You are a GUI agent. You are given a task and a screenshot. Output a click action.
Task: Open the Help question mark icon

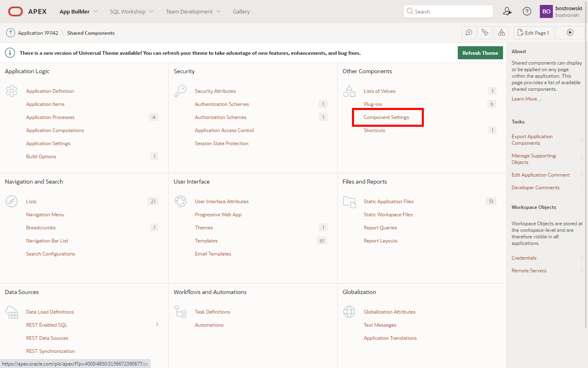tap(527, 11)
